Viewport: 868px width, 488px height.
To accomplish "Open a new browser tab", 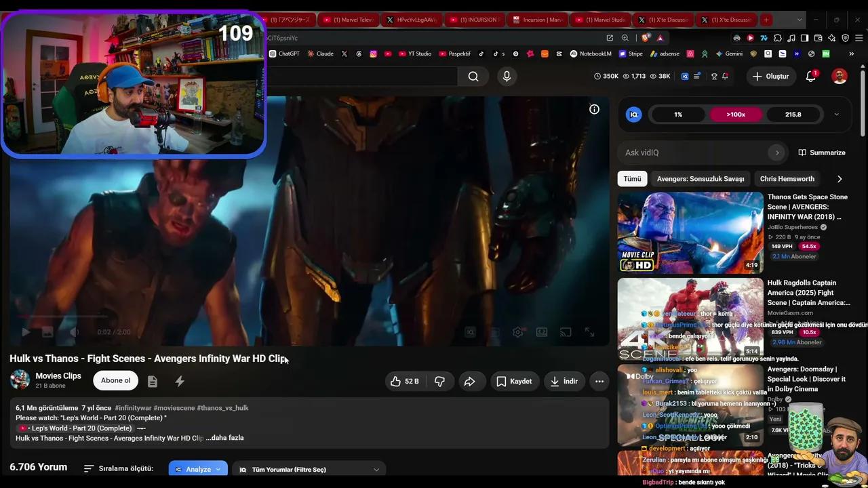I will 766,20.
